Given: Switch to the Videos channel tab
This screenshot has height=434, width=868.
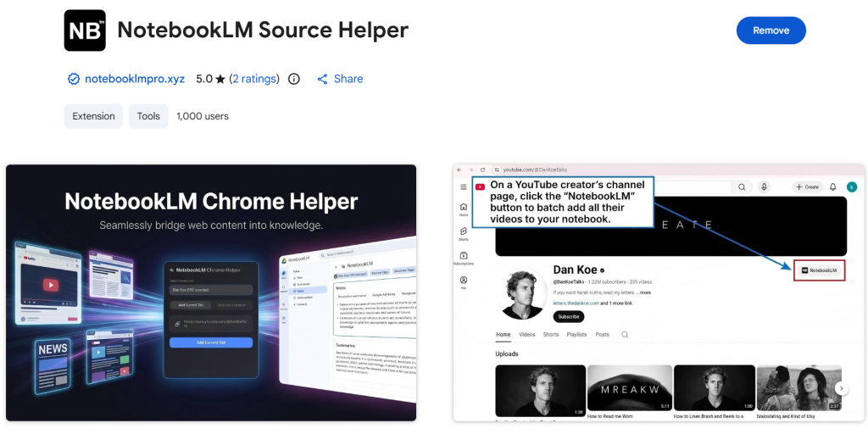Looking at the screenshot, I should tap(527, 335).
